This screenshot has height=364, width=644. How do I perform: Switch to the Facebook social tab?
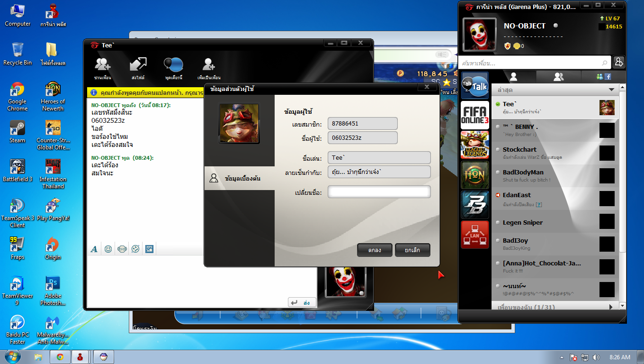coord(604,76)
